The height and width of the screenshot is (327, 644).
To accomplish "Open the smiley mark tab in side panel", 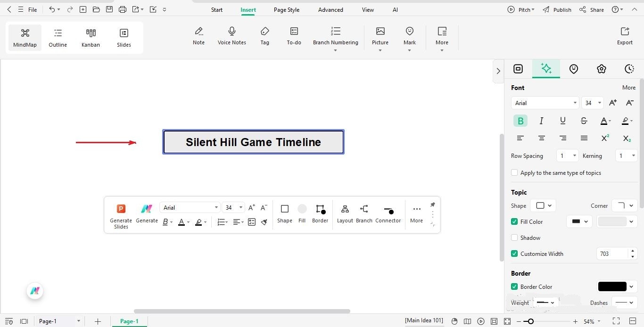I will [x=574, y=69].
